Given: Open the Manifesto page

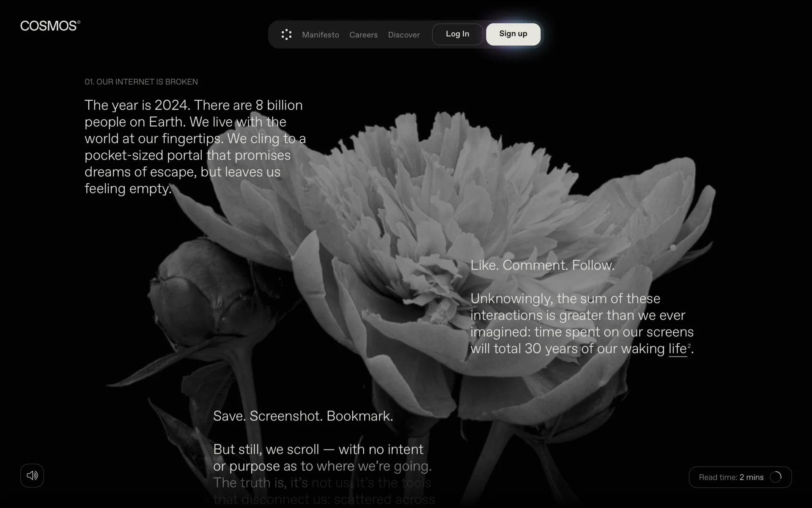Looking at the screenshot, I should pyautogui.click(x=320, y=35).
